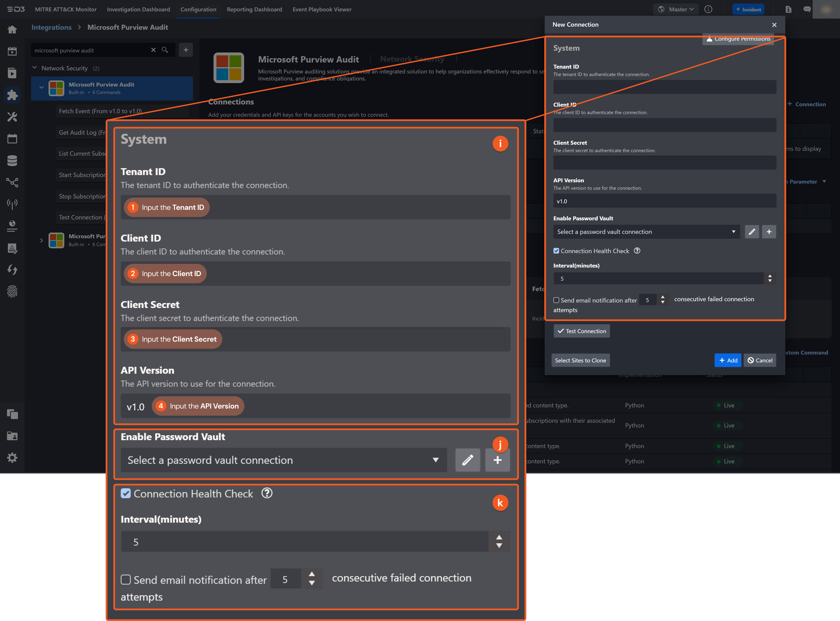The width and height of the screenshot is (840, 621).
Task: Open the broadcast antenna icon in sidebar
Action: (x=12, y=204)
